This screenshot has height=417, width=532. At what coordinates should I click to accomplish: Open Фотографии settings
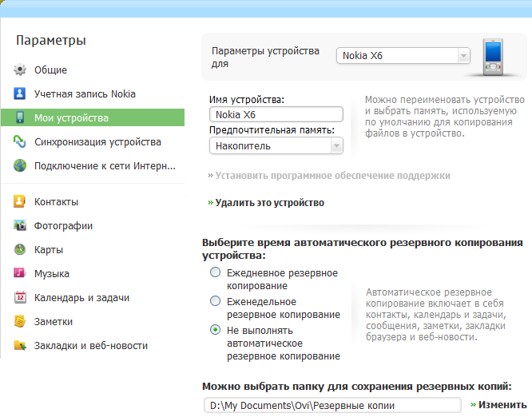coord(63,226)
